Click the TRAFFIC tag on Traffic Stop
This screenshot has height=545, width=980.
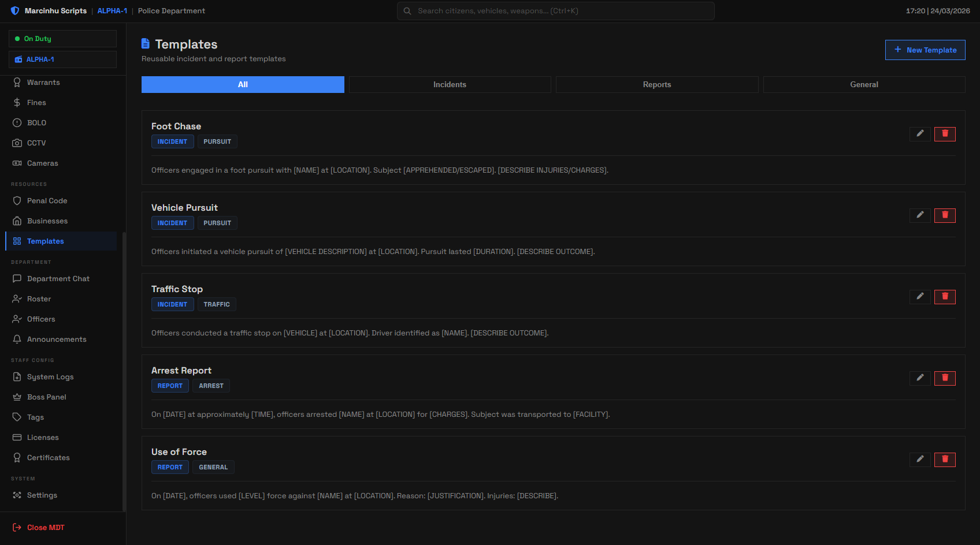[x=217, y=304]
